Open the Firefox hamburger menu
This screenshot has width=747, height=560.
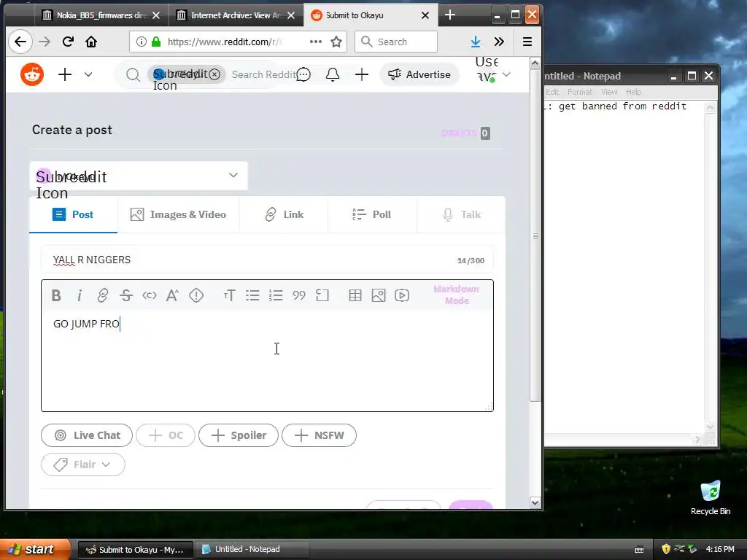pos(527,42)
